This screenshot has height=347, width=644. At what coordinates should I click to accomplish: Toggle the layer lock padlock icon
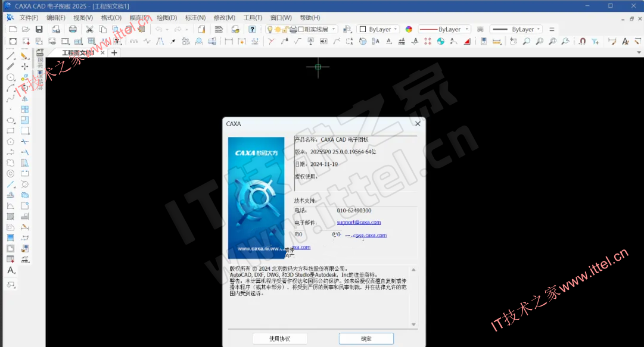285,30
